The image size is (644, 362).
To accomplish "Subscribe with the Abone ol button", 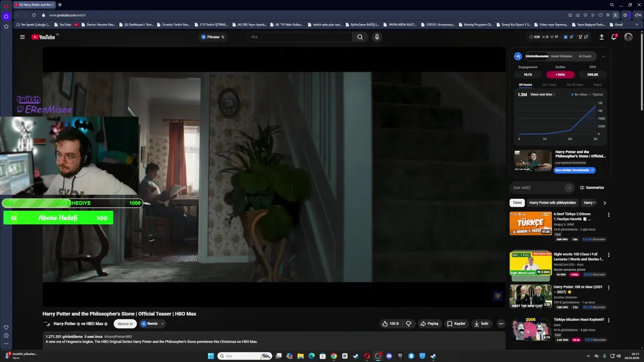I will [x=125, y=324].
